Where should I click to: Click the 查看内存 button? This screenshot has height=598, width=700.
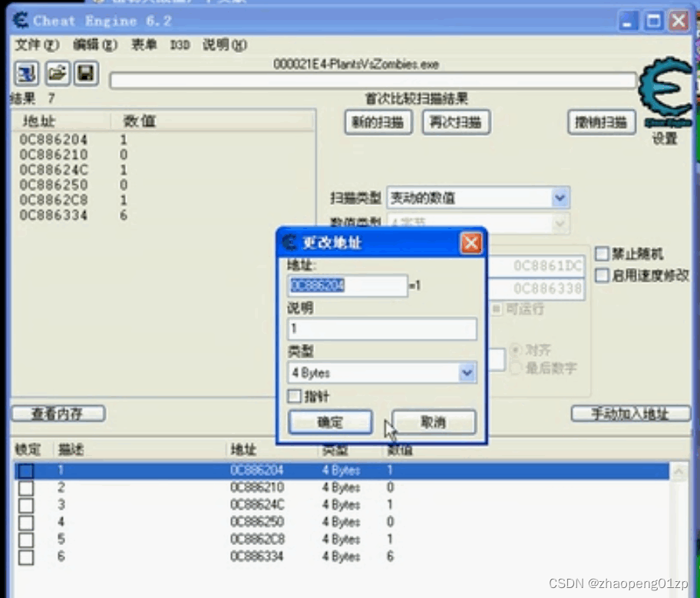[58, 414]
